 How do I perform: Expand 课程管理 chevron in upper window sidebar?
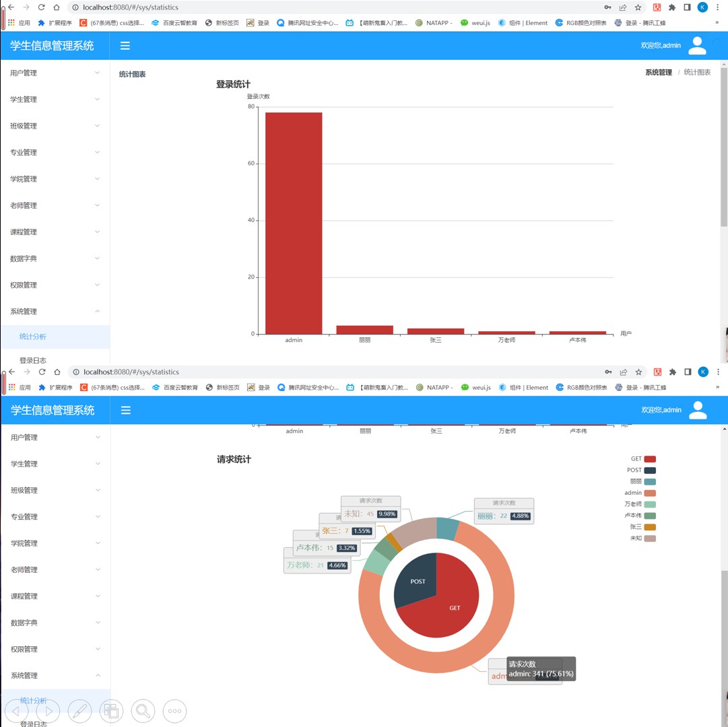pos(97,232)
